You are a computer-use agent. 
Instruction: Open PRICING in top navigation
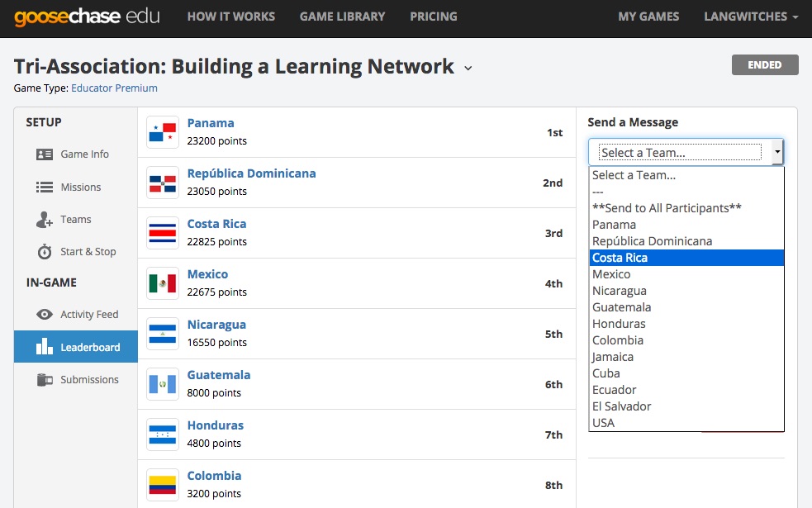434,17
